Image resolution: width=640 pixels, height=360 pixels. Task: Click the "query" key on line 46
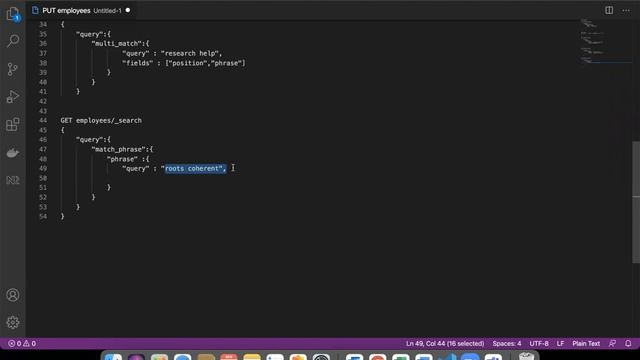click(89, 140)
